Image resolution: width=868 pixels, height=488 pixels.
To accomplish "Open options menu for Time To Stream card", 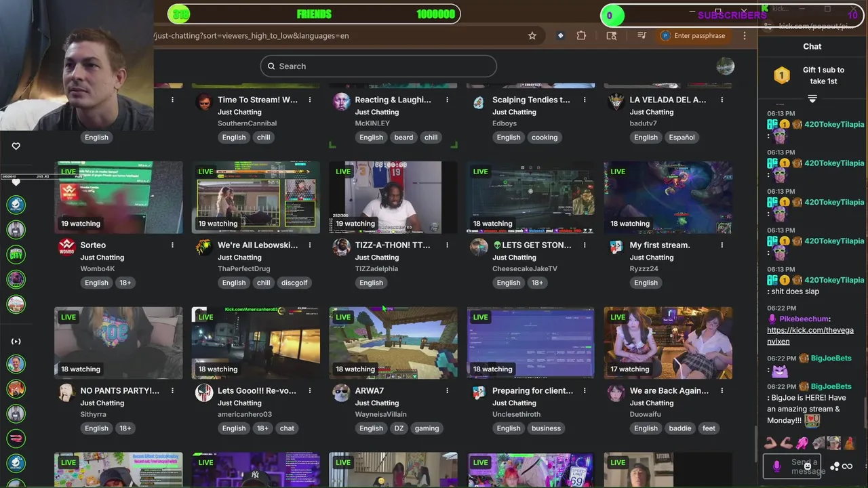I will point(310,100).
